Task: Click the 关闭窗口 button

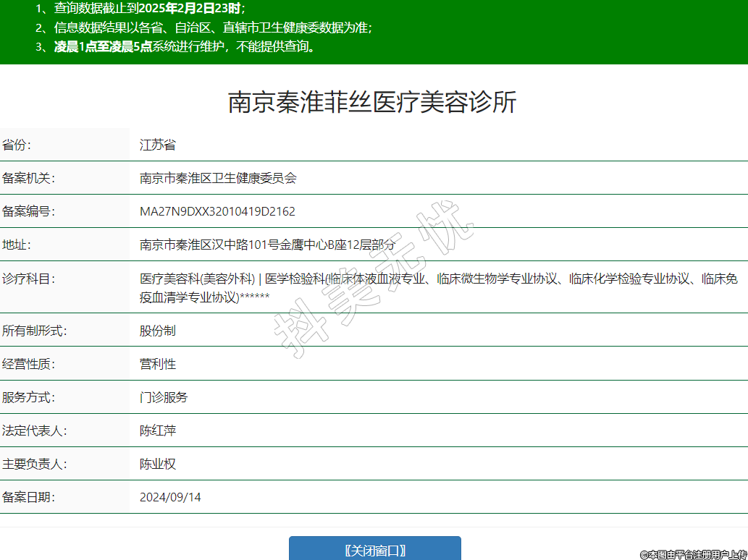Action: [x=374, y=550]
